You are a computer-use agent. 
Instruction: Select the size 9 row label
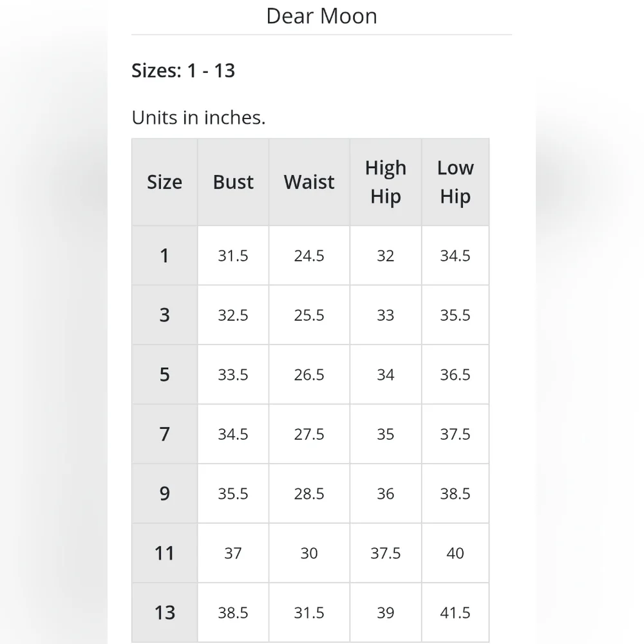(165, 494)
